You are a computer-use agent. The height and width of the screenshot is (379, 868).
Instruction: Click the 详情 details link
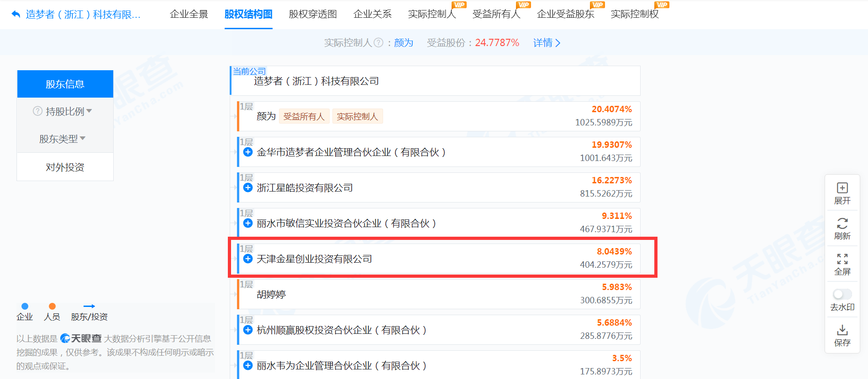point(547,42)
